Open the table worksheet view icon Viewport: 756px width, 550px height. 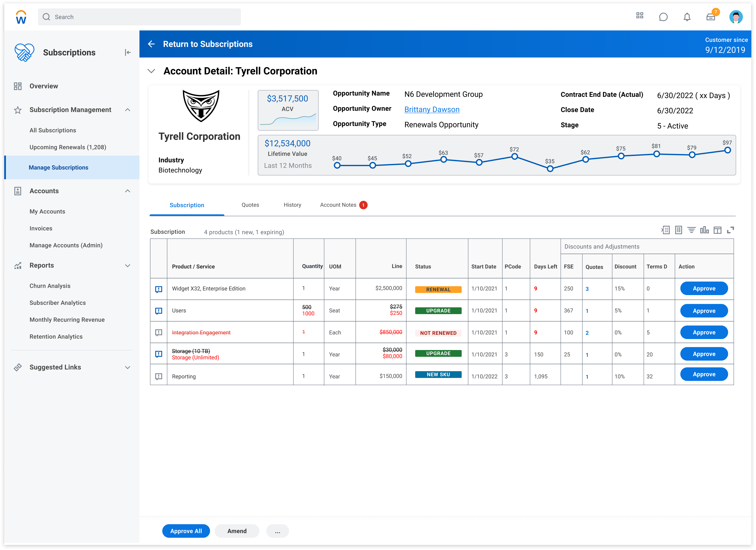(678, 230)
